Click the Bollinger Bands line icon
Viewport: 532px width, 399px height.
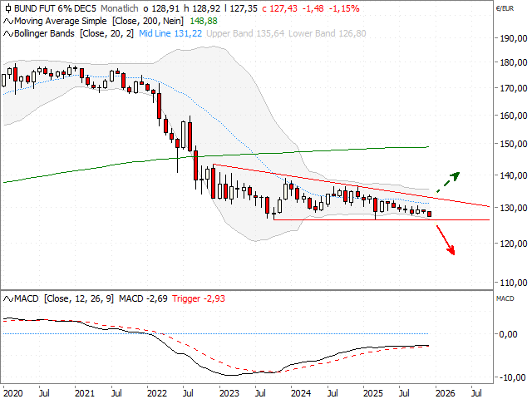tap(7, 33)
